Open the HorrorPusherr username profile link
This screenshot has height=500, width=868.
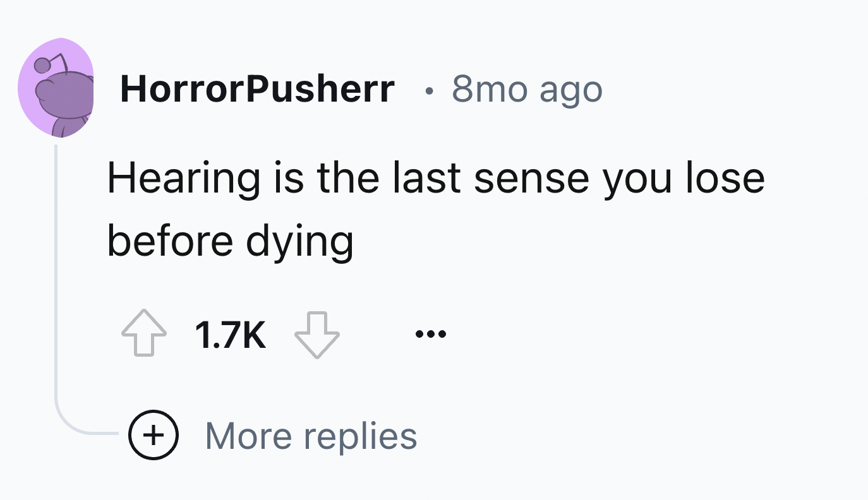click(x=257, y=89)
